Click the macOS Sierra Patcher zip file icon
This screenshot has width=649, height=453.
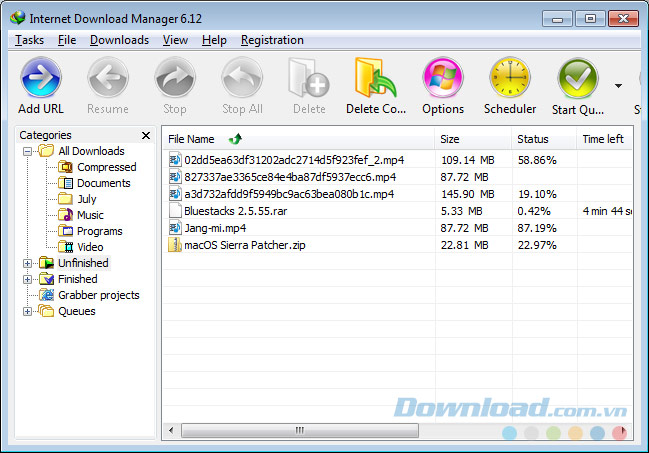coord(175,245)
